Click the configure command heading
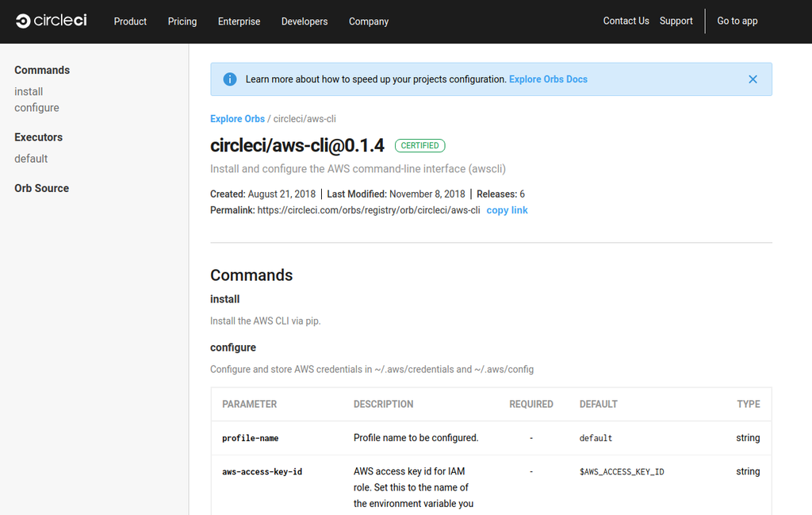 click(233, 348)
